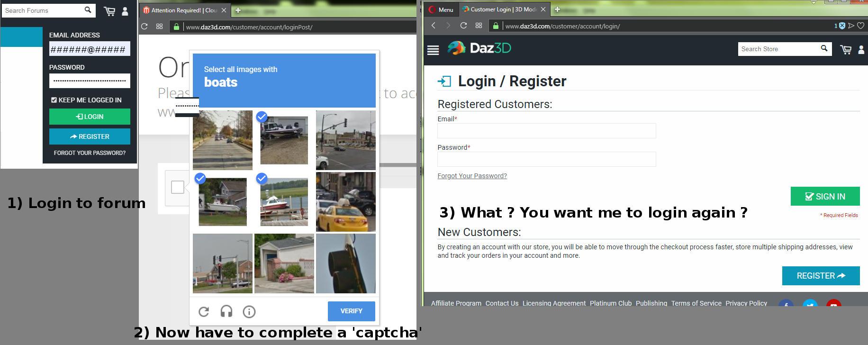Click the Register button under New Customers
The height and width of the screenshot is (345, 868).
(x=821, y=276)
